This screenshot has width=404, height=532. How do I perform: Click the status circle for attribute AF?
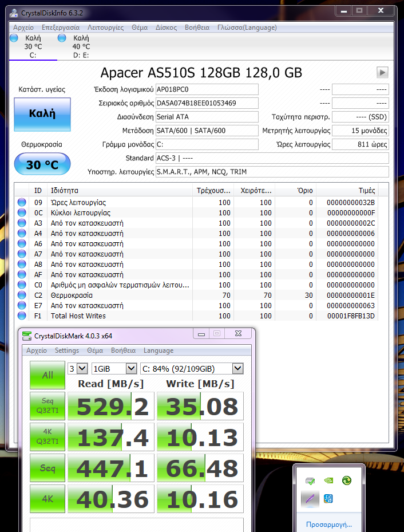[x=22, y=274]
